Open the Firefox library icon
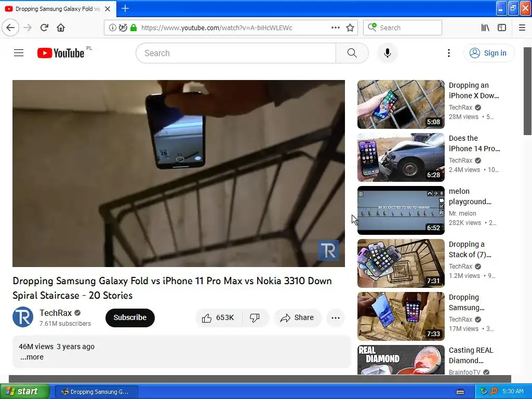 coord(485,28)
